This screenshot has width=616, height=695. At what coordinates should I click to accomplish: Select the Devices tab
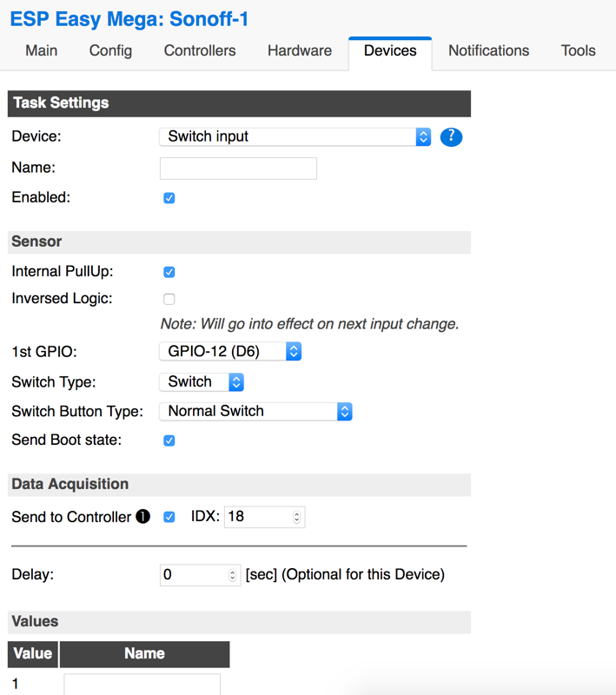(390, 51)
